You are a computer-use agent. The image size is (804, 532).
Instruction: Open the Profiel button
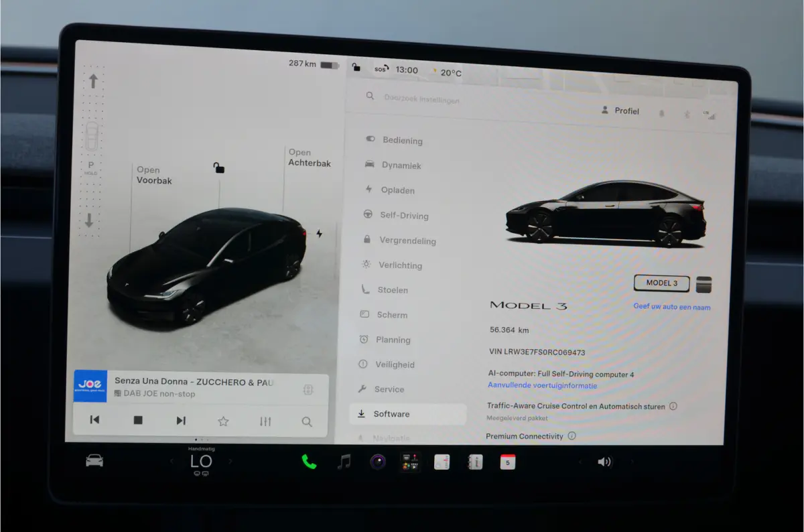[620, 111]
